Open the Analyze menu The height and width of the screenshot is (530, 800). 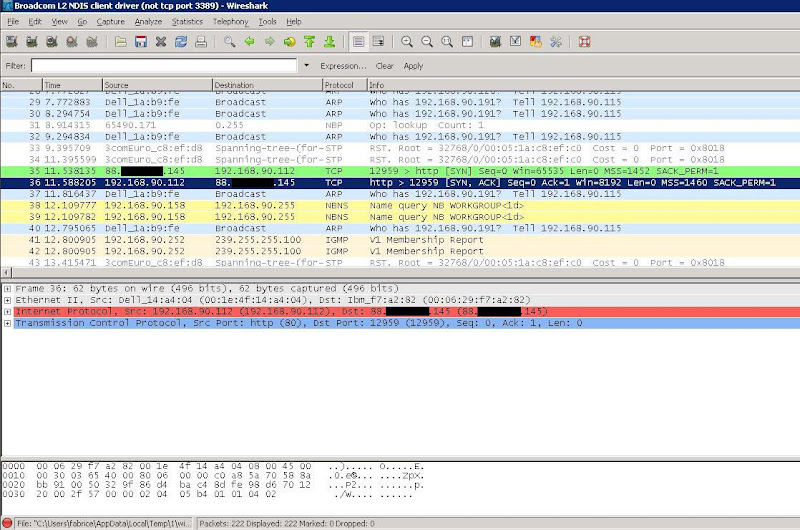click(x=148, y=21)
